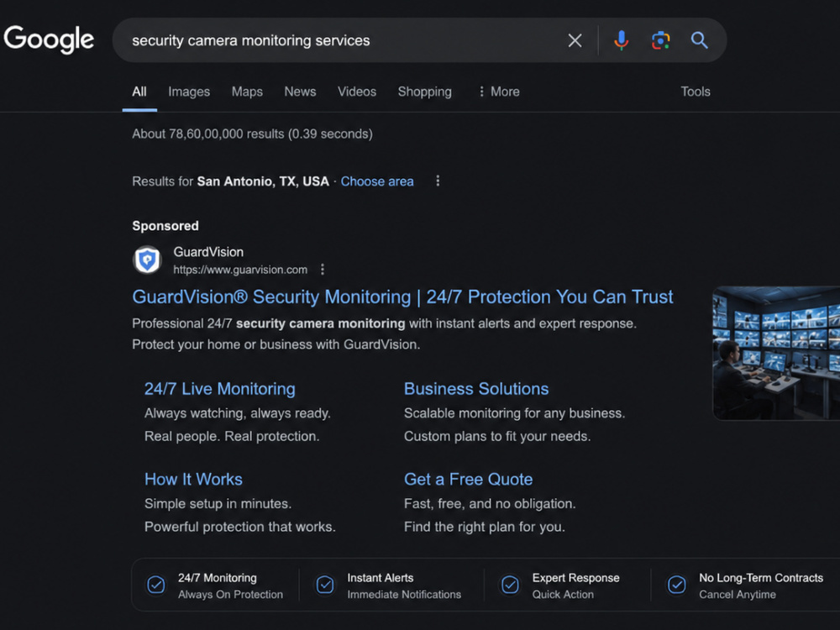This screenshot has height=630, width=840.
Task: Click 'Powerful protection that works.' text
Action: (240, 527)
